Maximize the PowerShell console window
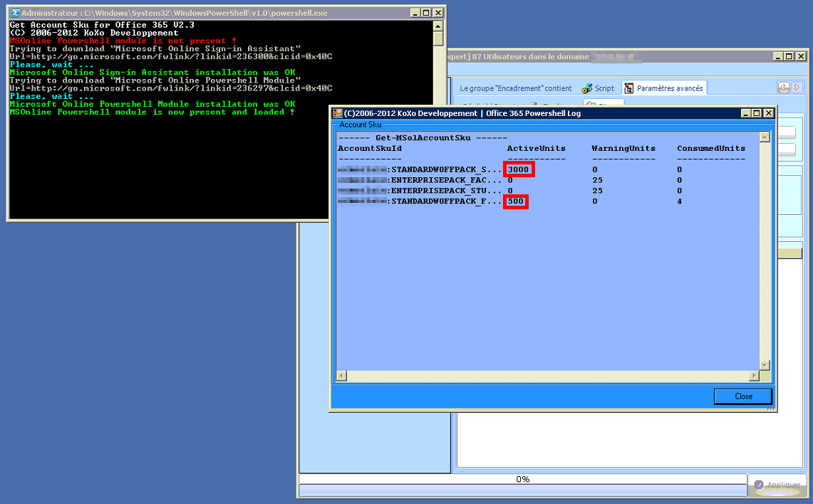 pos(426,13)
